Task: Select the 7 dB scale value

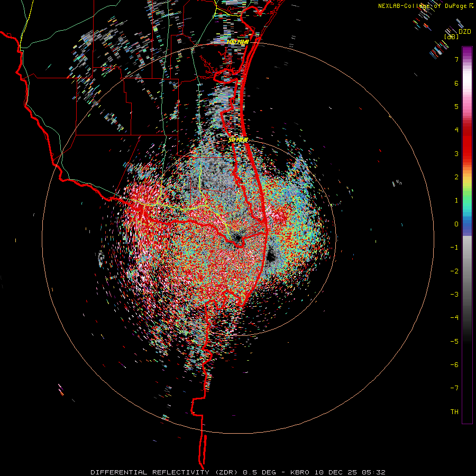Action: pyautogui.click(x=456, y=59)
